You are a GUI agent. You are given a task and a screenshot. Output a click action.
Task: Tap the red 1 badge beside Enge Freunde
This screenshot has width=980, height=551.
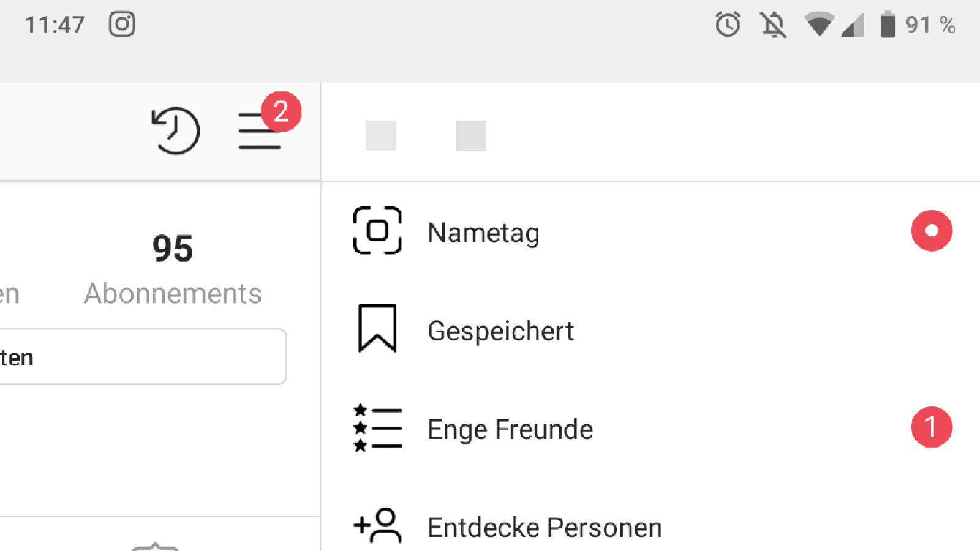tap(931, 427)
